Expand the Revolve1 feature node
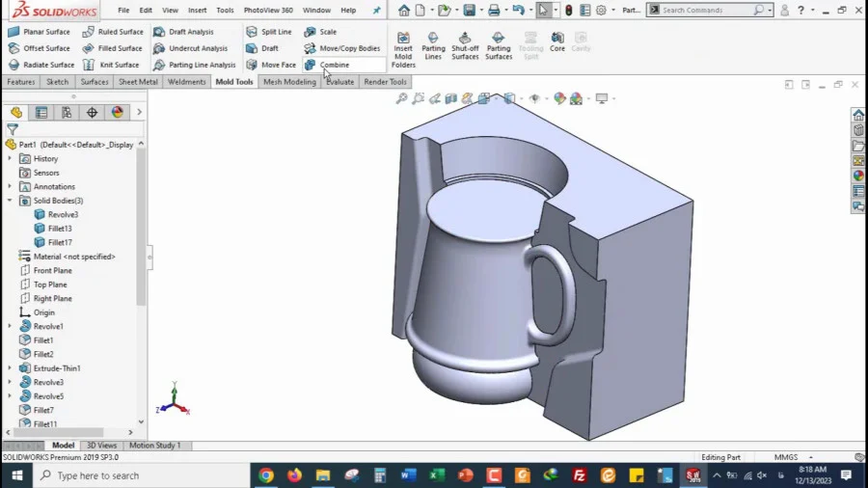 tap(10, 326)
